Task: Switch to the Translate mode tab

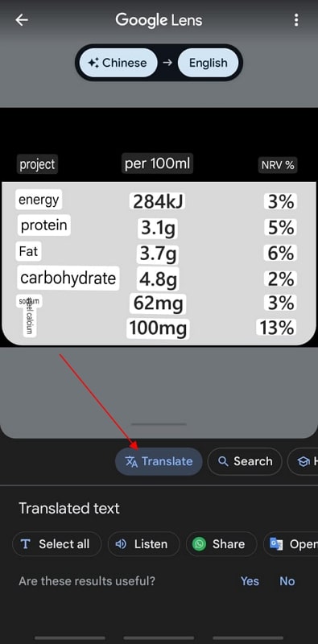Action: point(159,461)
